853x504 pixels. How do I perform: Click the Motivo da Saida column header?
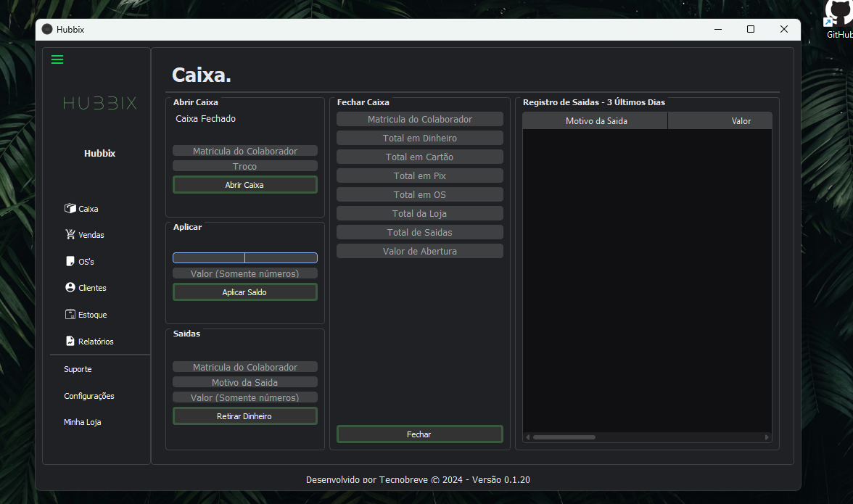(x=595, y=120)
